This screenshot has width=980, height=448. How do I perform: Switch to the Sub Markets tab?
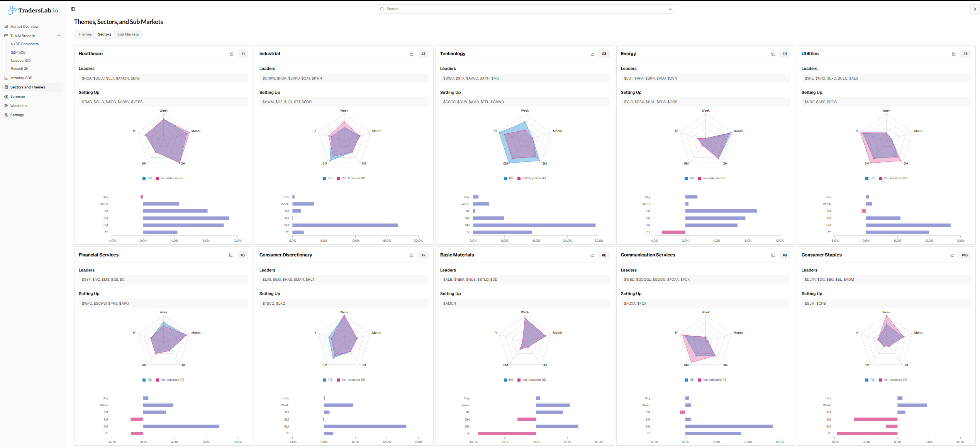(128, 34)
